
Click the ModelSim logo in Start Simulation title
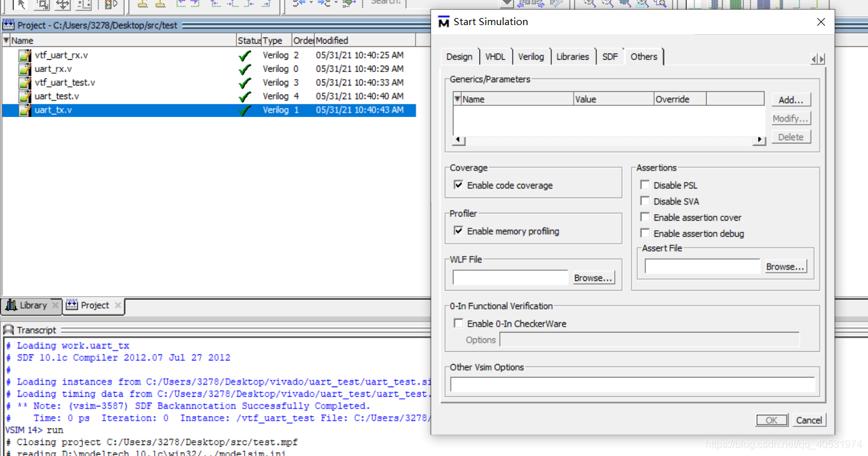pos(443,22)
